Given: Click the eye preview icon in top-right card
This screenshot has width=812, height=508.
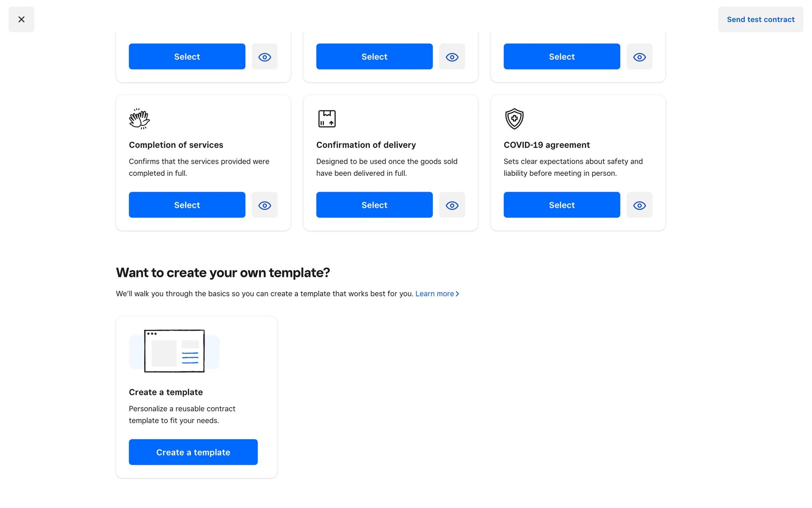Looking at the screenshot, I should [x=639, y=57].
